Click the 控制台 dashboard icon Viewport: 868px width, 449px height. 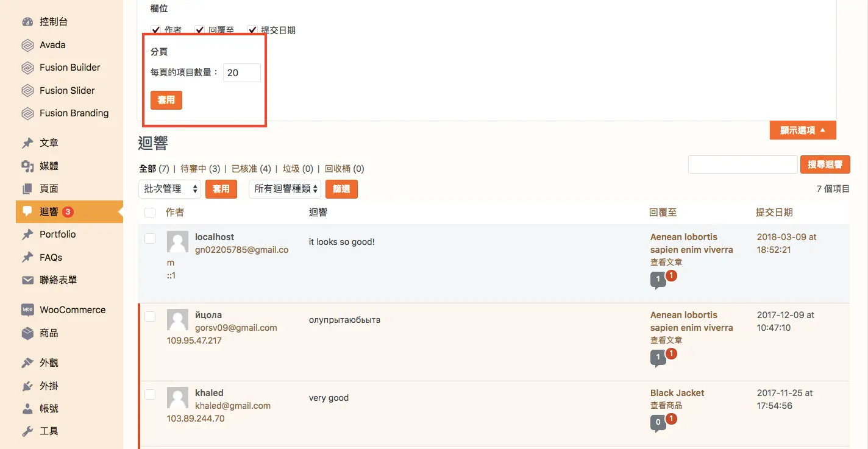[27, 22]
